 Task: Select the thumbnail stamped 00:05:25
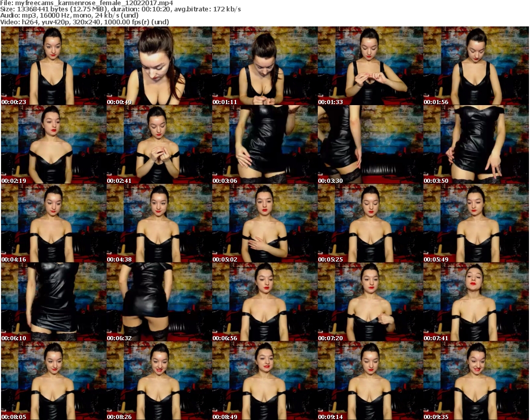point(371,224)
